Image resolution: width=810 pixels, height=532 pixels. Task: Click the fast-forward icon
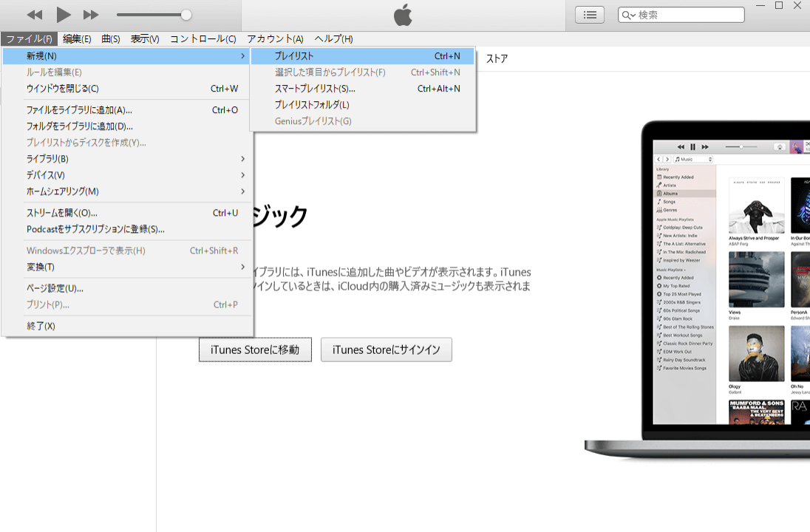[x=90, y=14]
